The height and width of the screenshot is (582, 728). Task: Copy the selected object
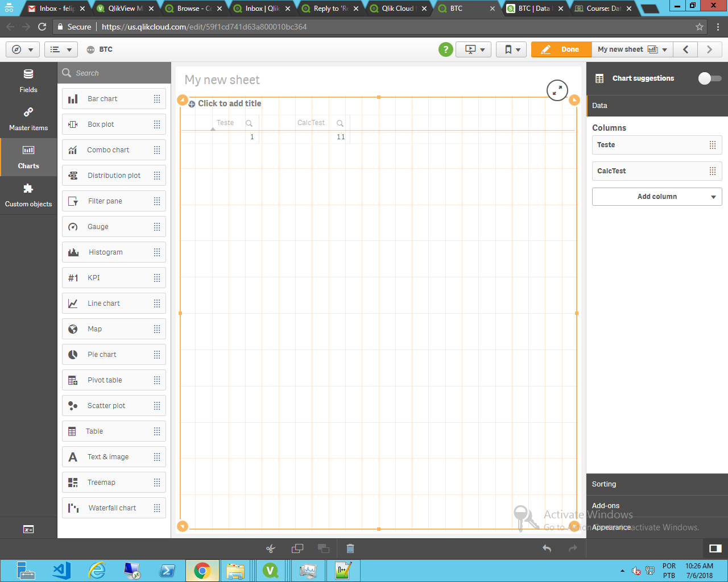point(297,548)
